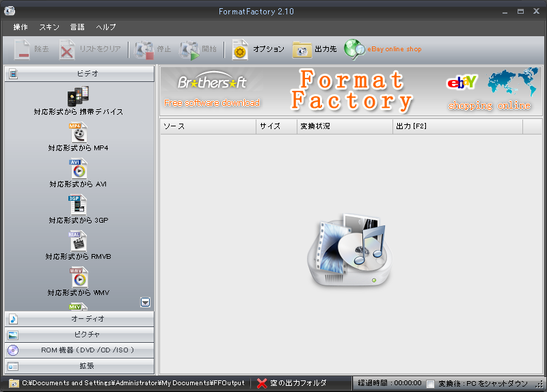Image resolution: width=547 pixels, height=392 pixels.
Task: Collapse the ビデオ category header
Action: pos(79,74)
